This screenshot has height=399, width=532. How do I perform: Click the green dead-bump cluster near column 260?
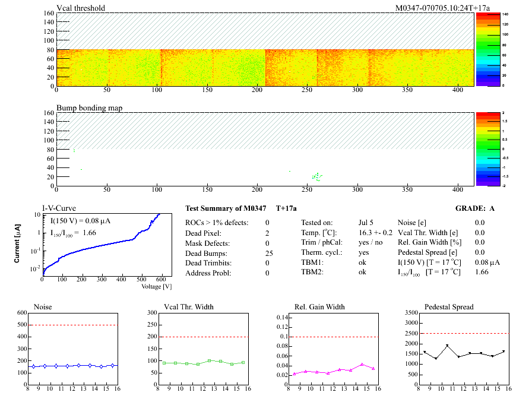[318, 176]
